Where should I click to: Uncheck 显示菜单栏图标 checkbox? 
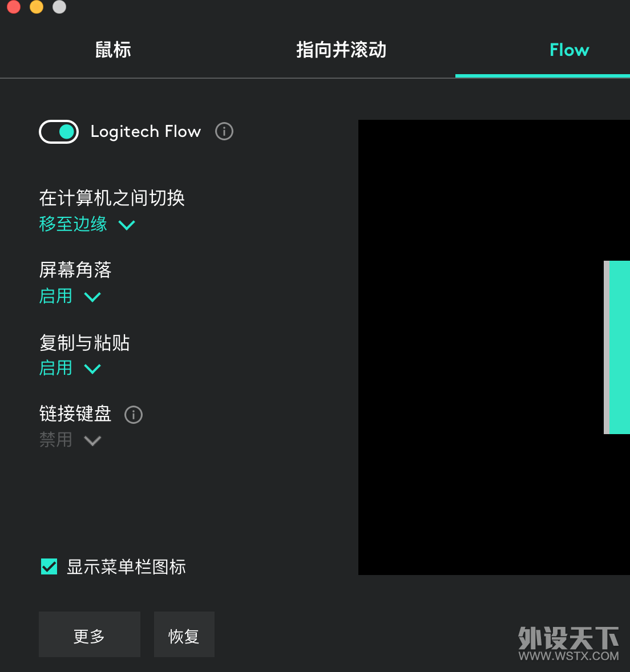tap(49, 566)
